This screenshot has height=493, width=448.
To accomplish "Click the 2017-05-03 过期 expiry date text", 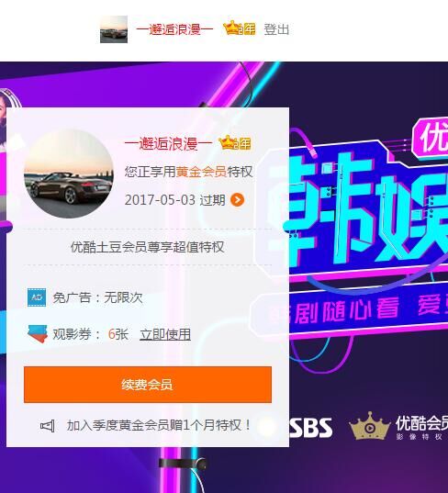I will [x=174, y=200].
